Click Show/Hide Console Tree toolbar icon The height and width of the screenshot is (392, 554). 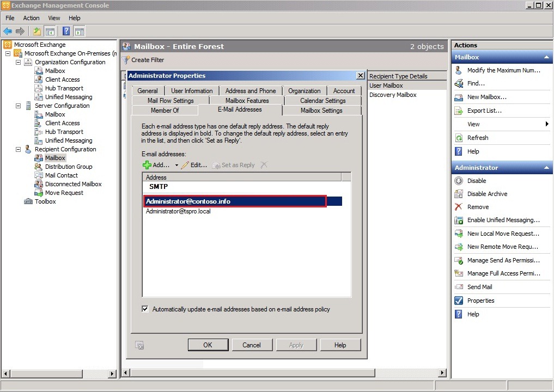[x=50, y=32]
